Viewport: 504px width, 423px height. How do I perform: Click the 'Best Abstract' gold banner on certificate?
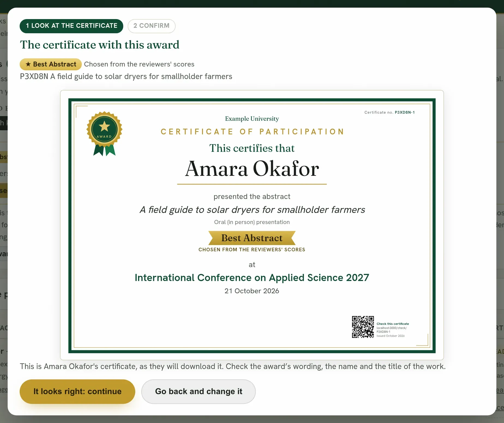tap(252, 238)
